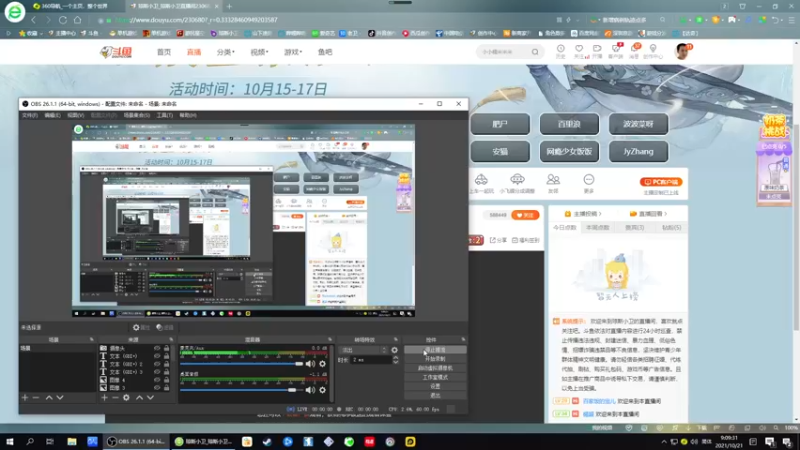Image resolution: width=800 pixels, height=450 pixels.
Task: Open source filters button above scenes panel
Action: (165, 328)
